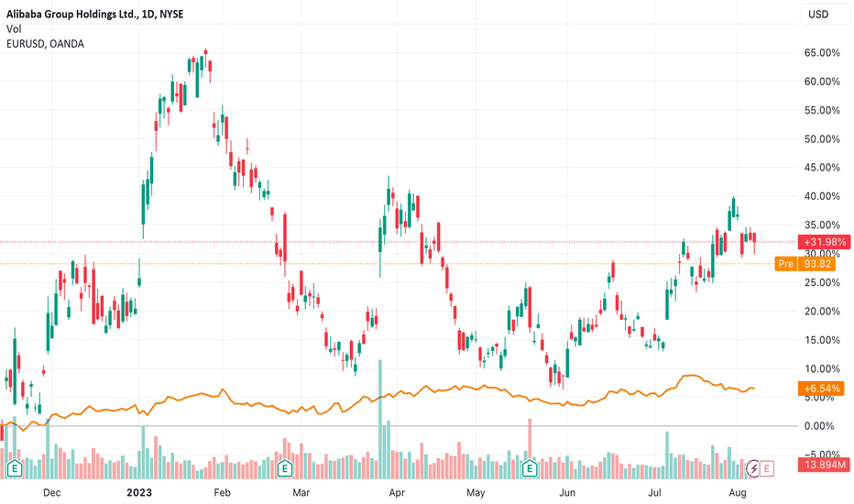854x504 pixels.
Task: Select the Vol indicator legend
Action: coord(14,29)
